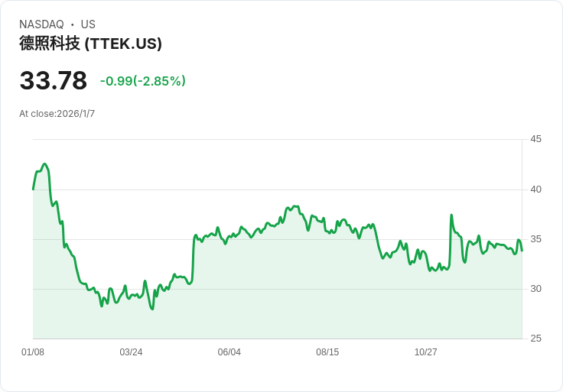This screenshot has height=392, width=563.
Task: Click the chart's highest peak near 01/08
Action: 44,164
